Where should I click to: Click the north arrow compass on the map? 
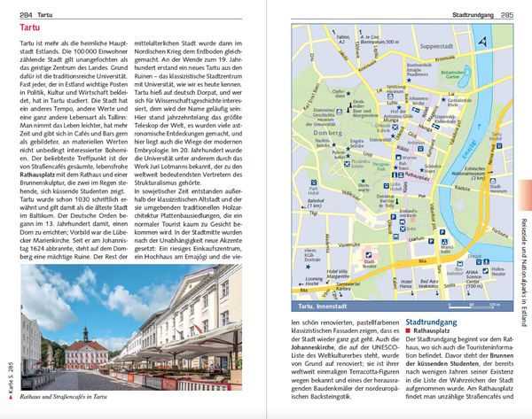482,42
